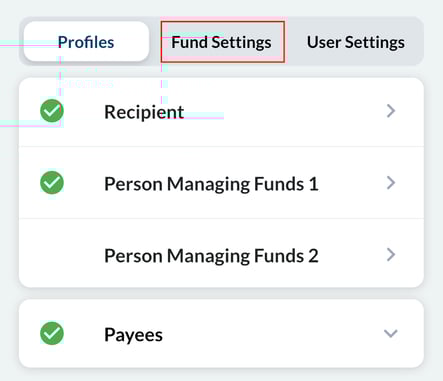Tap the arrow on Person Managing Funds 2

pyautogui.click(x=391, y=255)
